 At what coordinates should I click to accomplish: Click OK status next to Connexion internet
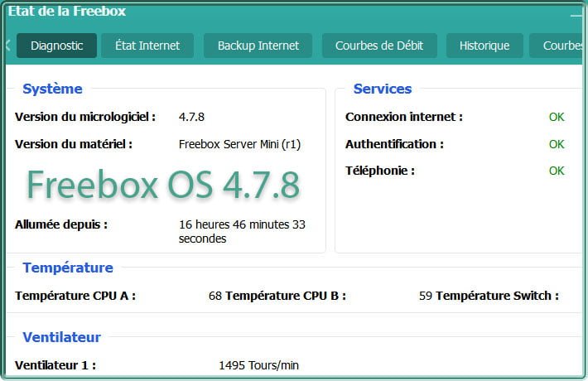click(x=557, y=117)
